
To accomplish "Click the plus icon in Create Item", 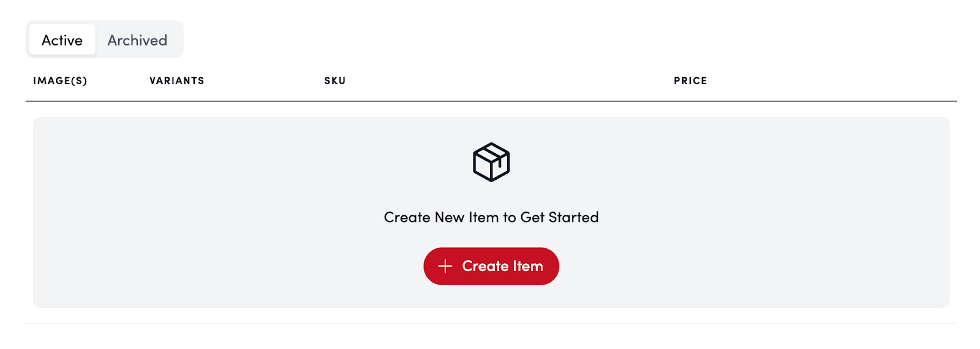I will click(445, 266).
